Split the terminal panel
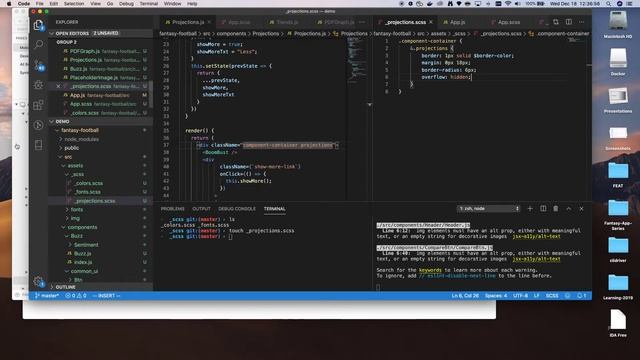This screenshot has width=640, height=360. (x=543, y=209)
